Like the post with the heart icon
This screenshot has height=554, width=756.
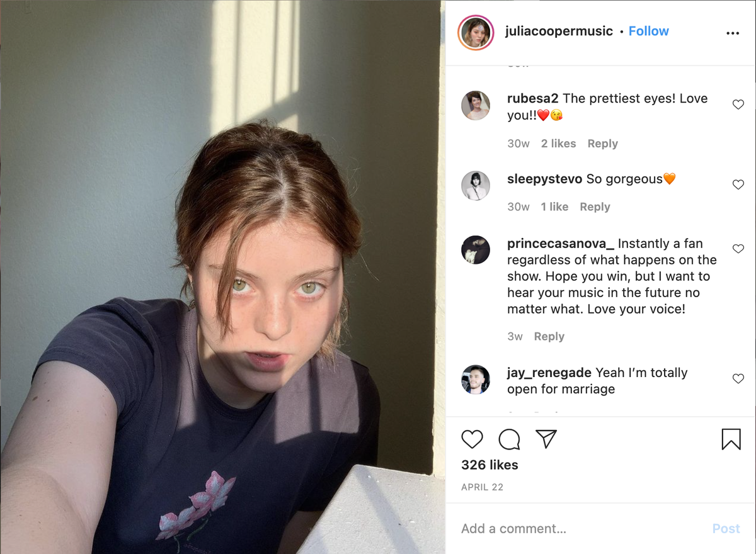[x=472, y=439]
